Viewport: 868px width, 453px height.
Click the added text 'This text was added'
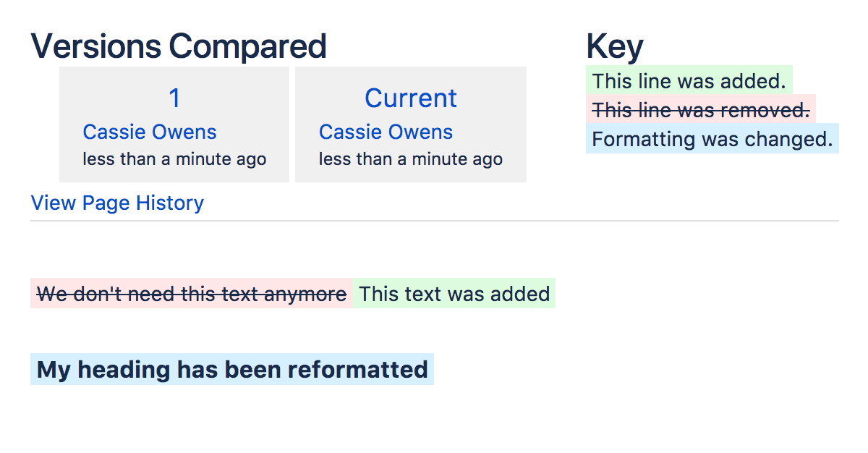(x=454, y=294)
